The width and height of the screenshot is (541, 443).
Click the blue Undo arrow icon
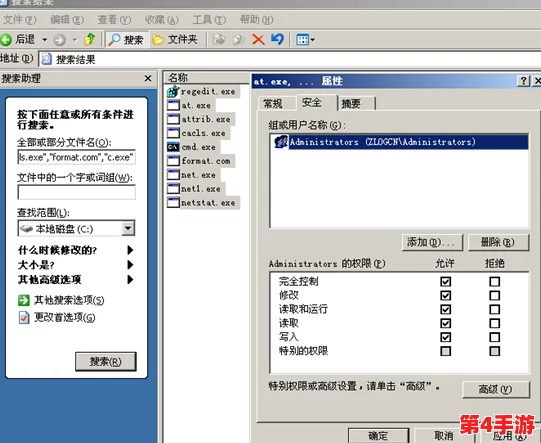tap(277, 39)
